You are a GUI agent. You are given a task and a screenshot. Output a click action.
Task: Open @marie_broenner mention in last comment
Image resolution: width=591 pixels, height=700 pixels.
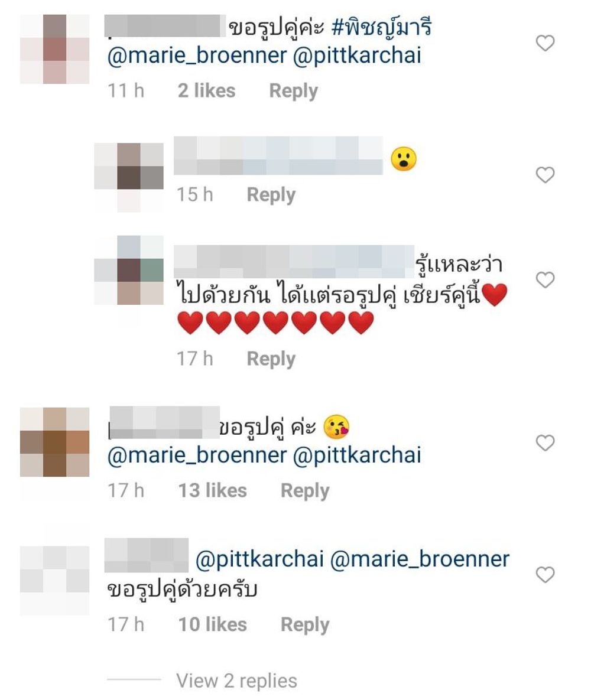coord(420,559)
